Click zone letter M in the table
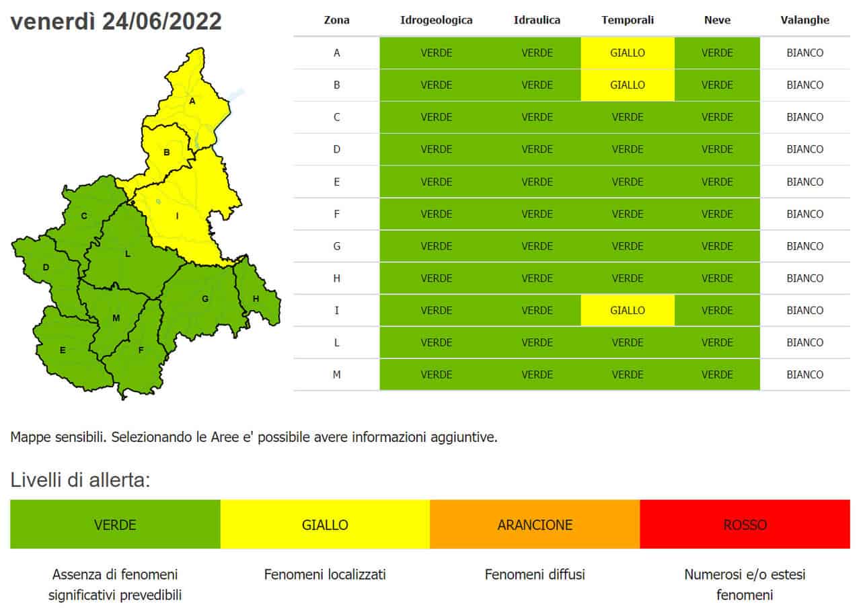The width and height of the screenshot is (861, 616). 336,375
